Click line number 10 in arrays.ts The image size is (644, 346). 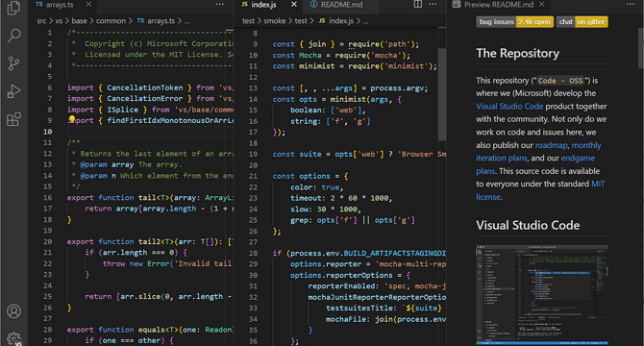click(x=48, y=132)
